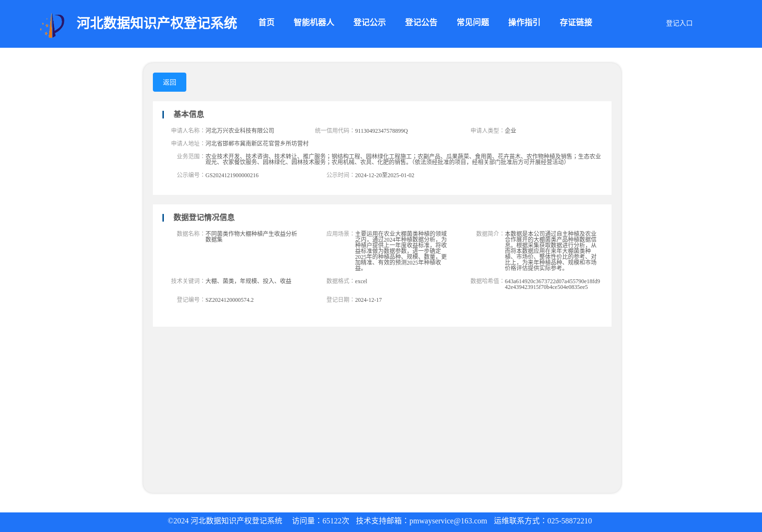This screenshot has height=532, width=762.
Task: Click the registration date 2024-12-17
Action: [368, 300]
